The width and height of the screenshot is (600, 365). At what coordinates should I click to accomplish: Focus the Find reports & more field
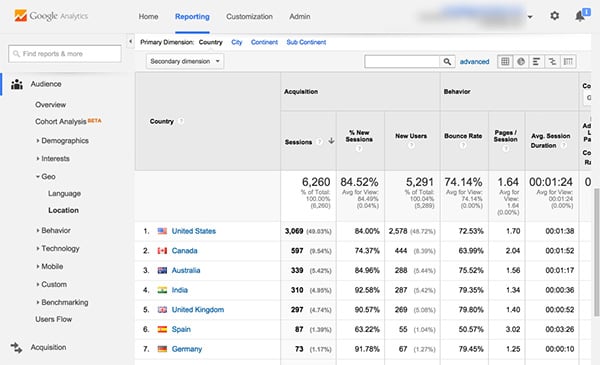coord(65,54)
